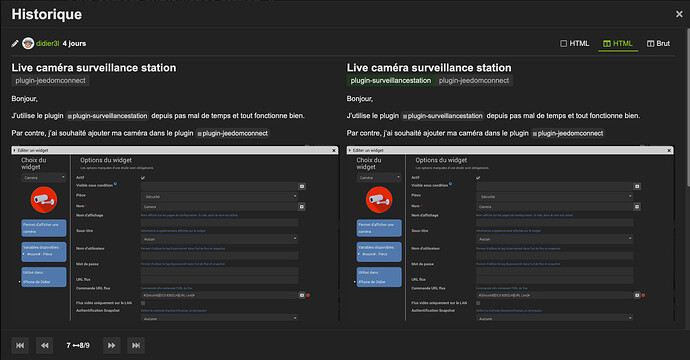Click the pencil edit icon near didier3l
This screenshot has height=360, width=690.
(x=15, y=43)
